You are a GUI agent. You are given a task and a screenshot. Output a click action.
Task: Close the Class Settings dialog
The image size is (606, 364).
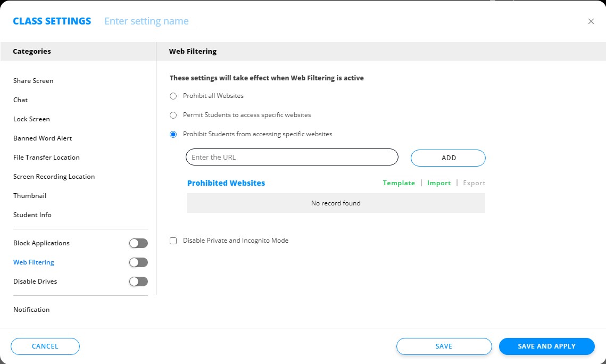click(591, 21)
